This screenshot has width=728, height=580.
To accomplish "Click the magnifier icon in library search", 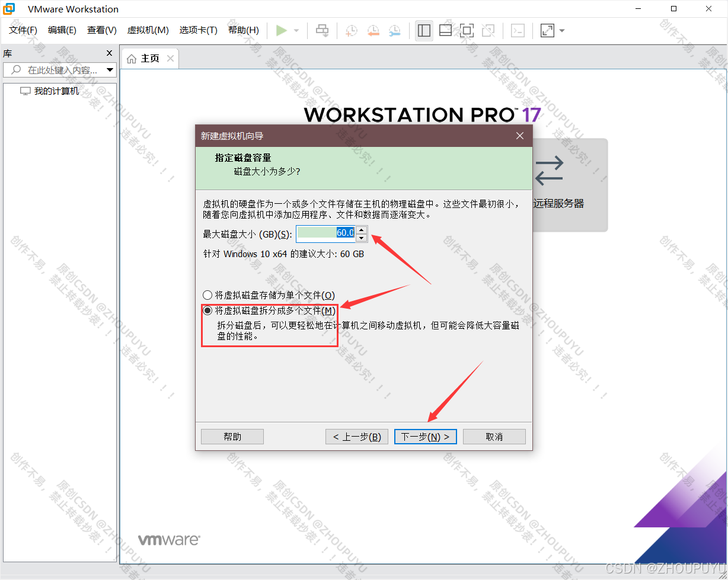I will tap(17, 70).
